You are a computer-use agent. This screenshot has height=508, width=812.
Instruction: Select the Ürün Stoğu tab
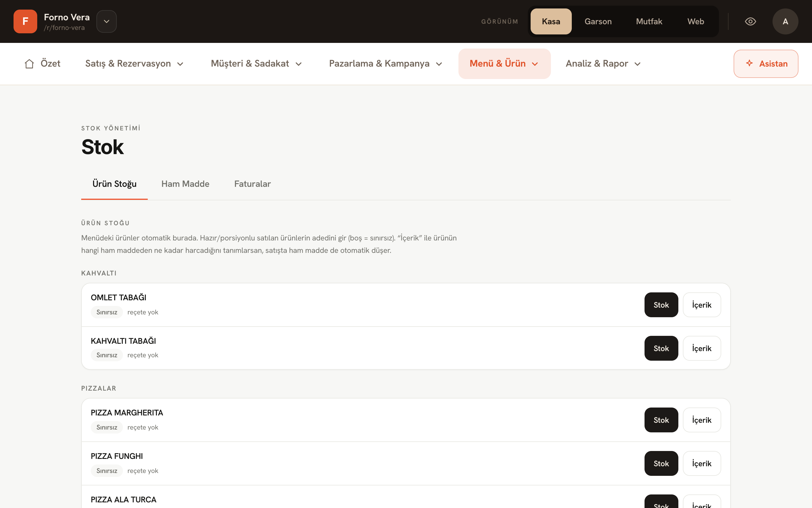114,184
